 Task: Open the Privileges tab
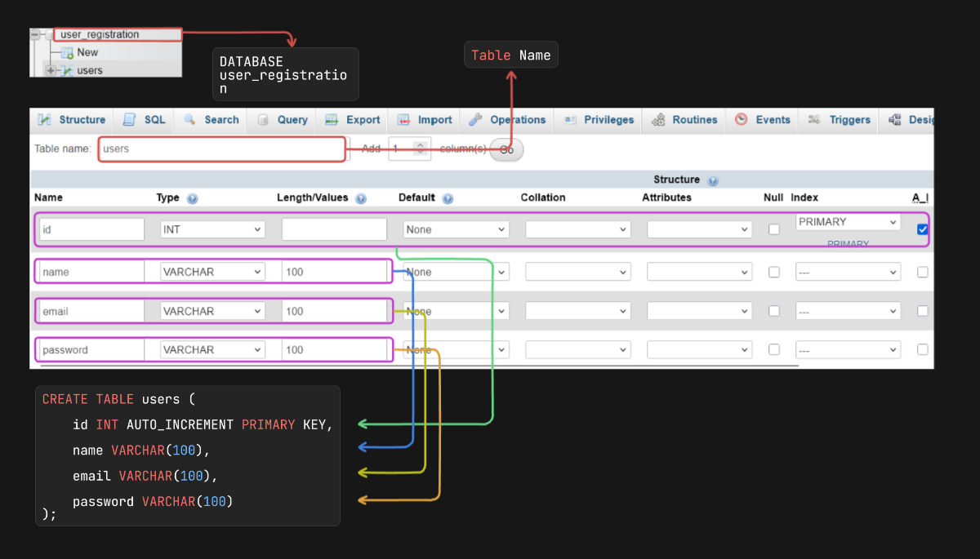[x=599, y=120]
